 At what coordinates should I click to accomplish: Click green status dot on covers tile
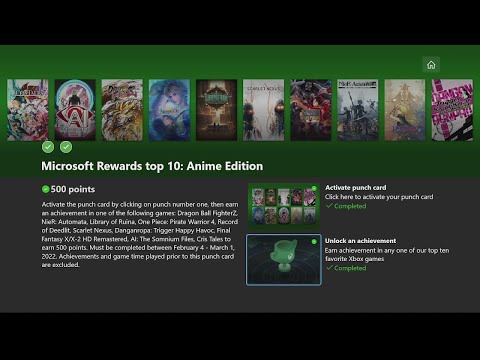(314, 188)
